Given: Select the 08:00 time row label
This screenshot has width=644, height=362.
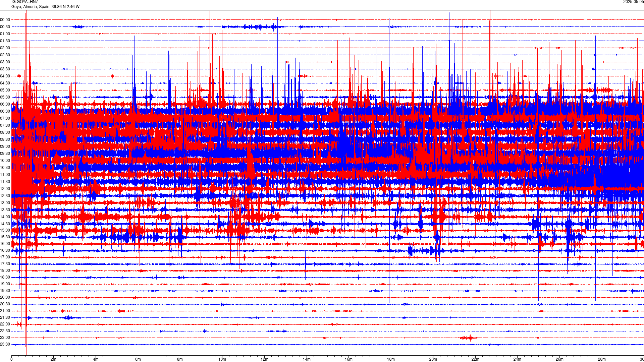Looking at the screenshot, I should click(x=5, y=132).
